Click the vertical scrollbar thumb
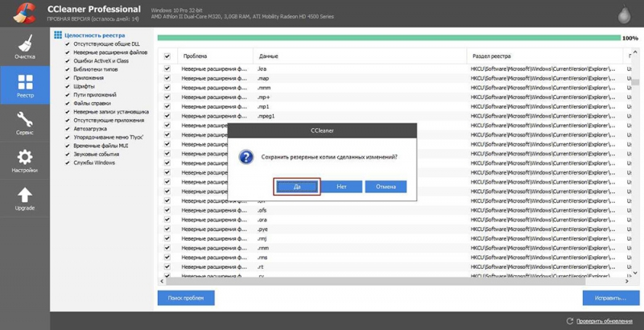Image resolution: width=644 pixels, height=330 pixels. click(635, 81)
